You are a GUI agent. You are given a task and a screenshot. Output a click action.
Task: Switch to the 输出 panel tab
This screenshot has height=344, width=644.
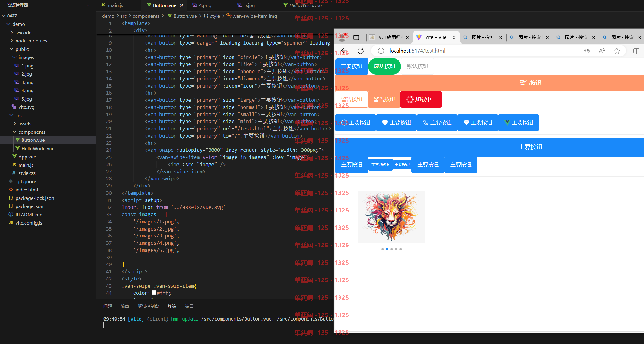[125, 306]
